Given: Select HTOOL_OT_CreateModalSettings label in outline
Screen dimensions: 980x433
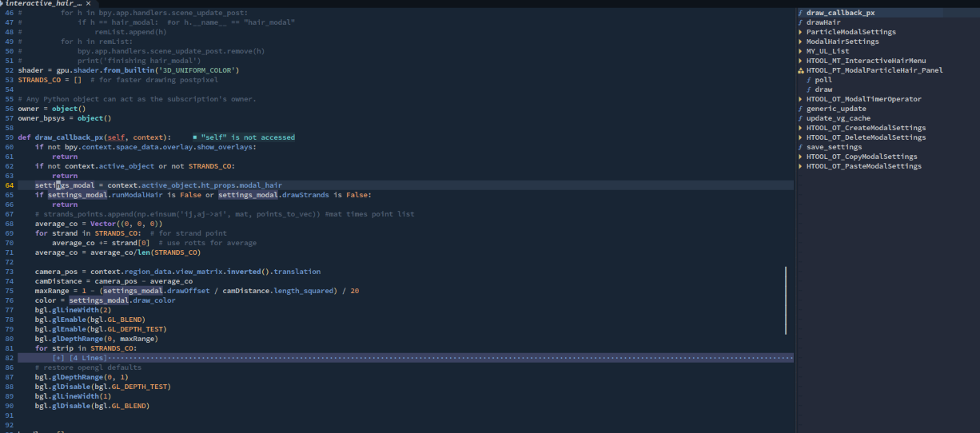Looking at the screenshot, I should point(866,128).
